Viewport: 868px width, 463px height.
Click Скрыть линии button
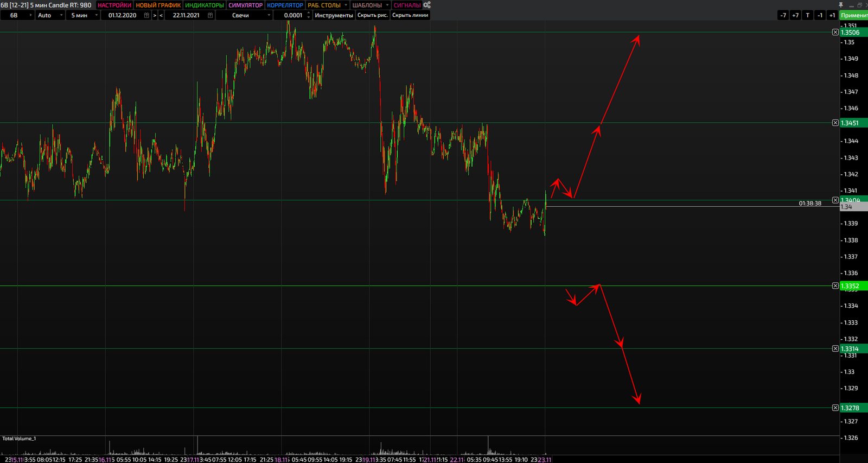pyautogui.click(x=410, y=15)
